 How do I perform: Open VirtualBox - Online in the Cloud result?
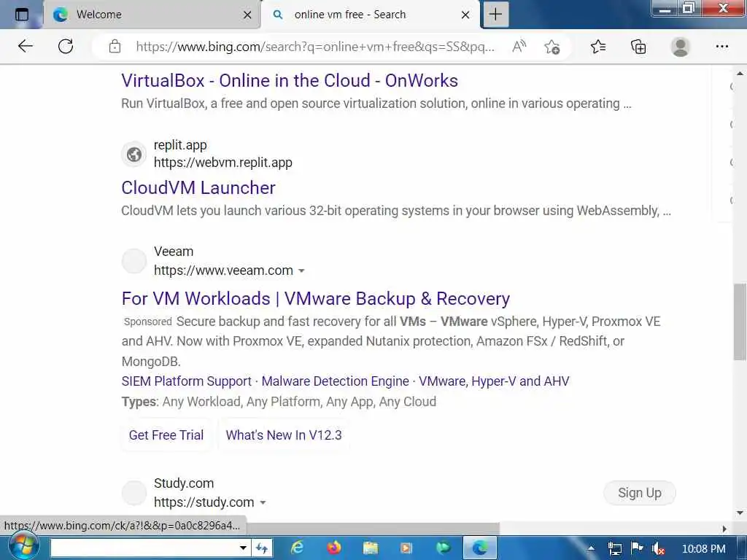pyautogui.click(x=290, y=80)
